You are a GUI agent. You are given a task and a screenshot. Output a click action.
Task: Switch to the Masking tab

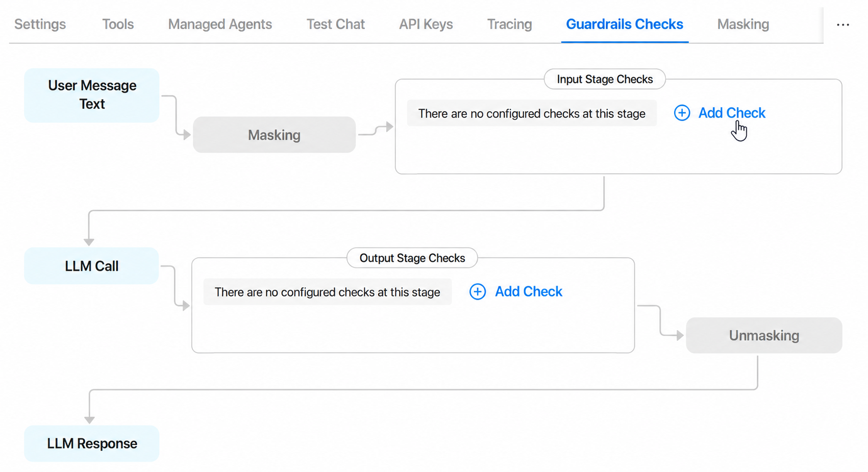pyautogui.click(x=743, y=24)
